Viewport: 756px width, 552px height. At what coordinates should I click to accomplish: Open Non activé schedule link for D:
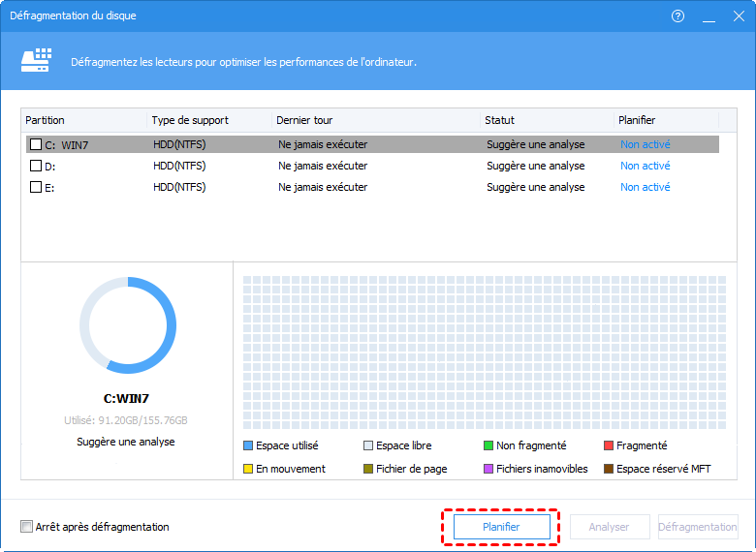click(x=645, y=166)
